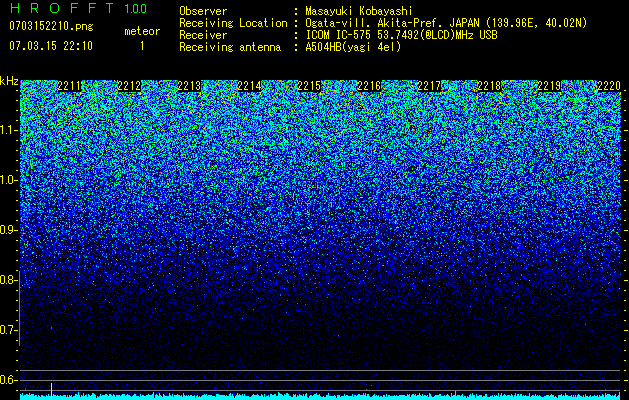This screenshot has width=629, height=400.
Task: Click the yellow meteor detection marker
Action: 51,391
